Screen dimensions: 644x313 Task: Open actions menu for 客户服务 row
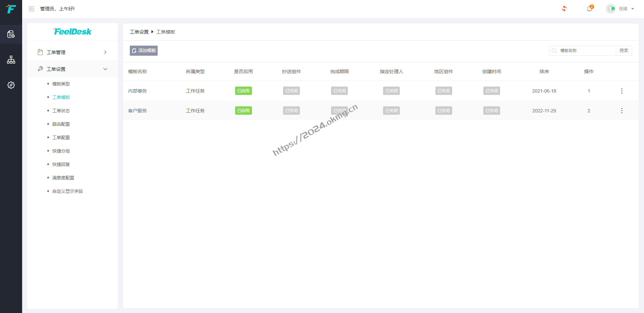pyautogui.click(x=622, y=111)
